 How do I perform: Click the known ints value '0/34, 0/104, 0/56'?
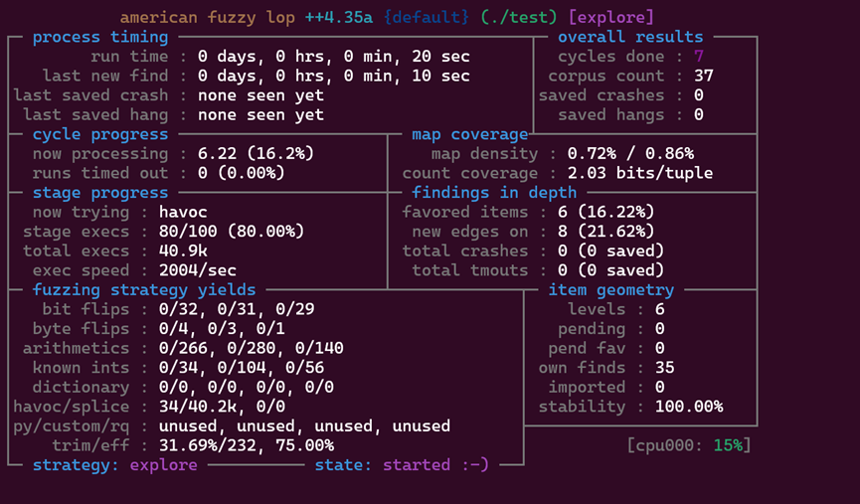[242, 368]
